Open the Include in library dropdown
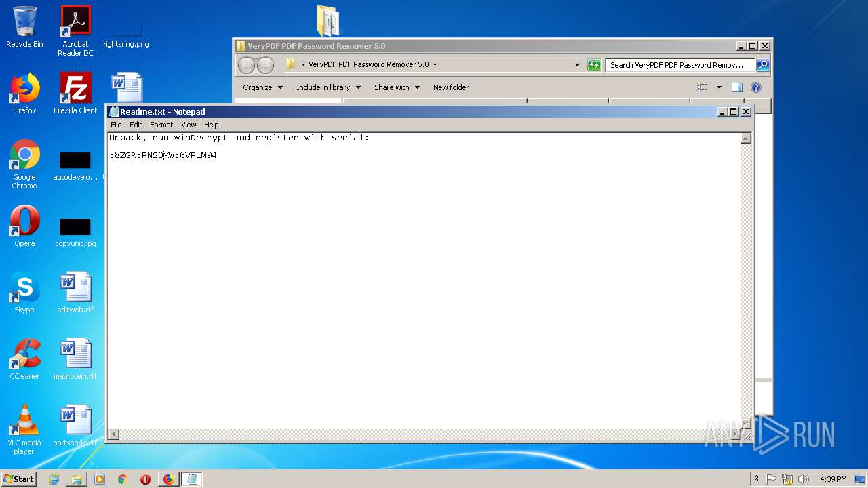The width and height of the screenshot is (868, 488). click(x=328, y=87)
